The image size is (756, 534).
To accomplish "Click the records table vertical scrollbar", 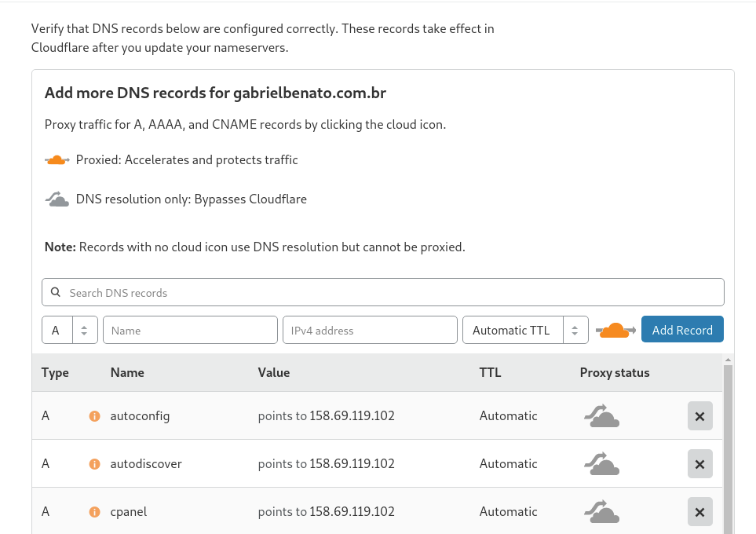I will pyautogui.click(x=728, y=448).
